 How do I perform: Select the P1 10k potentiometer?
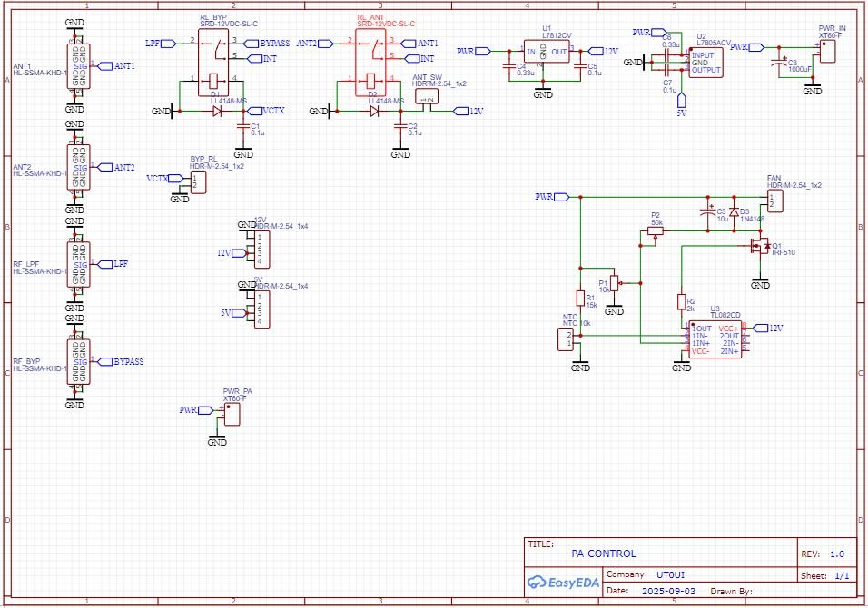(615, 282)
